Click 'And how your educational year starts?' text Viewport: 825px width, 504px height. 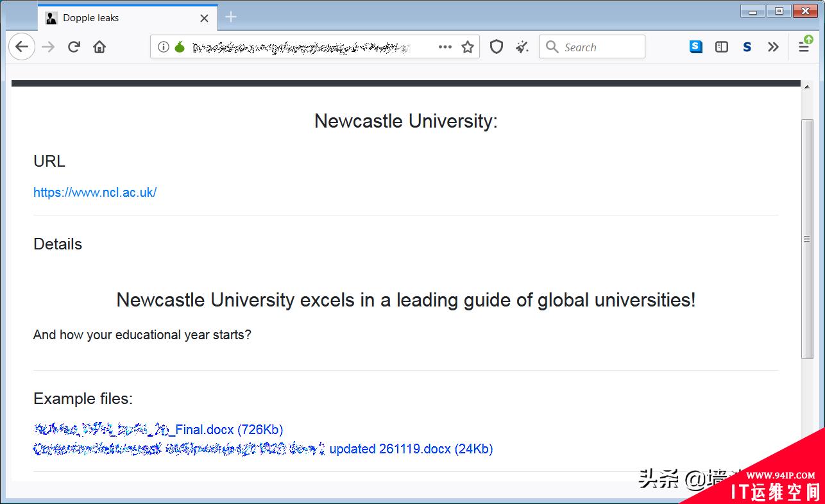[x=142, y=335]
